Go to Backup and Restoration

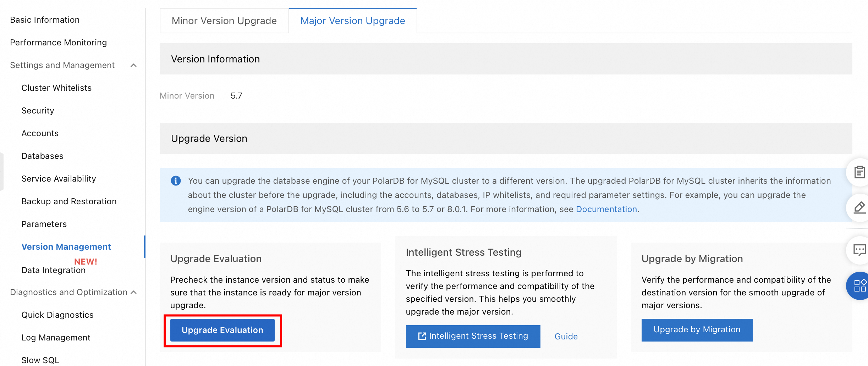click(69, 201)
